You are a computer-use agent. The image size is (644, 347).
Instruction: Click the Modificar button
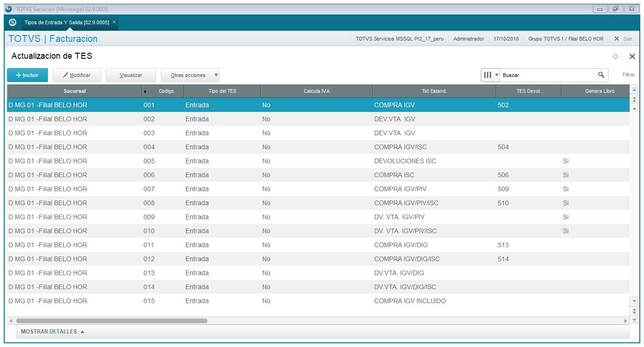tap(77, 75)
